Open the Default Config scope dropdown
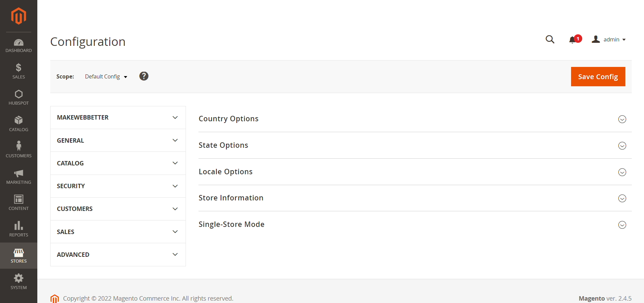 click(x=106, y=76)
